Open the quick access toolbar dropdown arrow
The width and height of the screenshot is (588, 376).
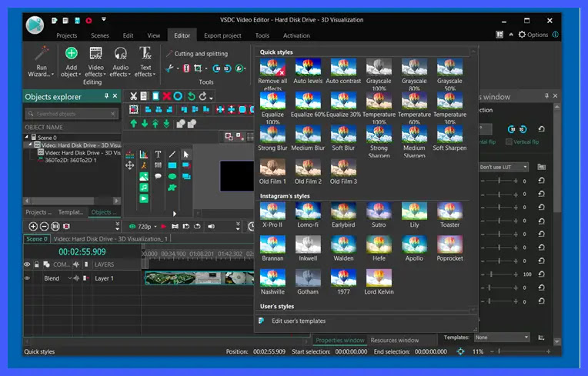104,19
